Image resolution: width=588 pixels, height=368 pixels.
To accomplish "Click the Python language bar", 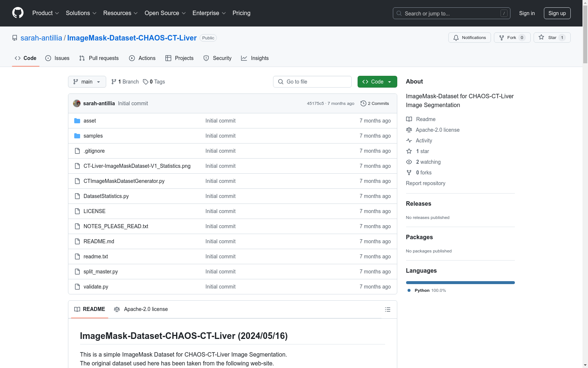I will pos(460,283).
